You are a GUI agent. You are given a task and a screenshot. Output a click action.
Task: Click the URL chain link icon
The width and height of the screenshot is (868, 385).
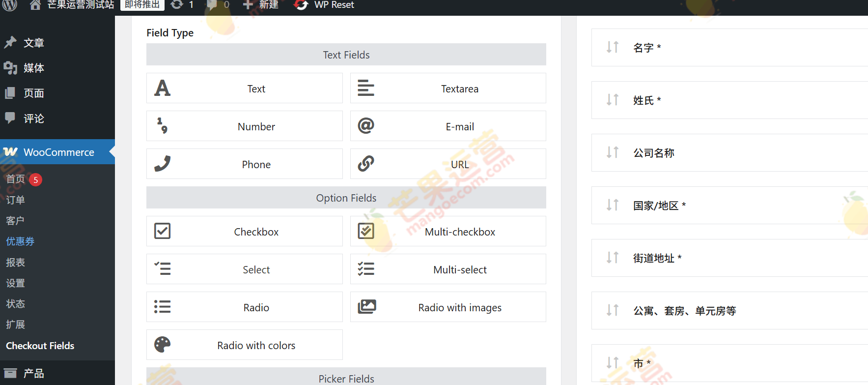(x=366, y=163)
